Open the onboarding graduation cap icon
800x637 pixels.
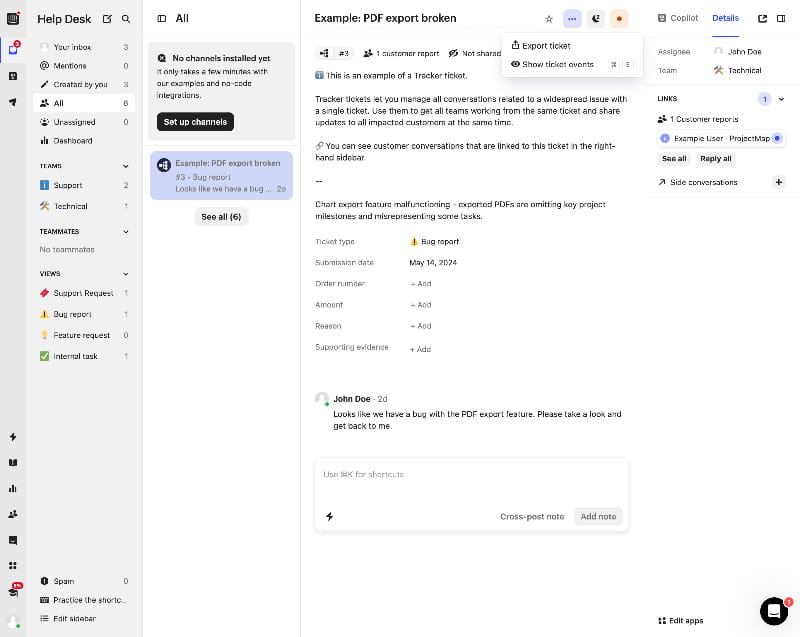tap(13, 592)
